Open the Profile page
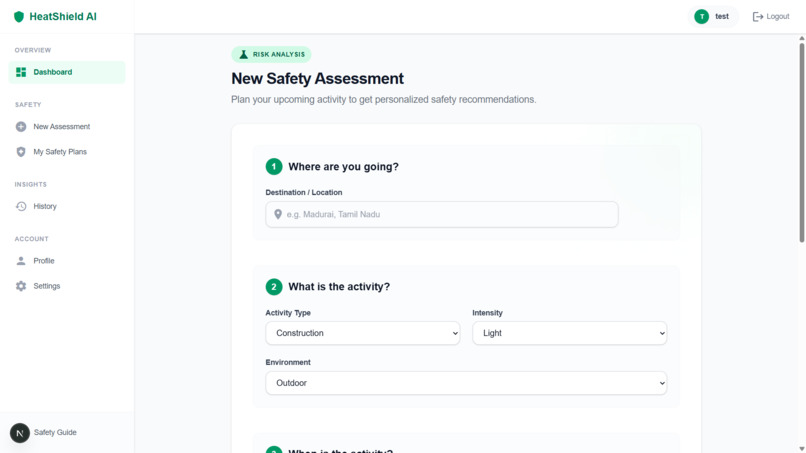 [x=67, y=261]
